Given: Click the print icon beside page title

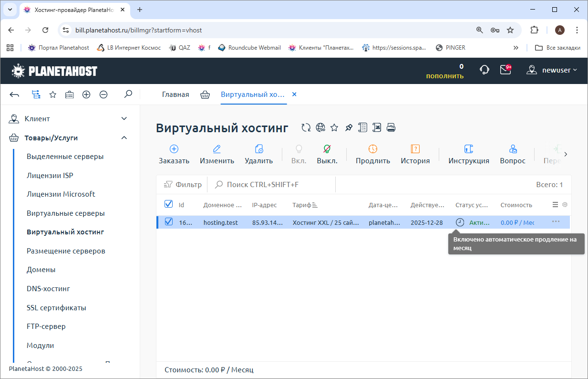Looking at the screenshot, I should [x=391, y=127].
